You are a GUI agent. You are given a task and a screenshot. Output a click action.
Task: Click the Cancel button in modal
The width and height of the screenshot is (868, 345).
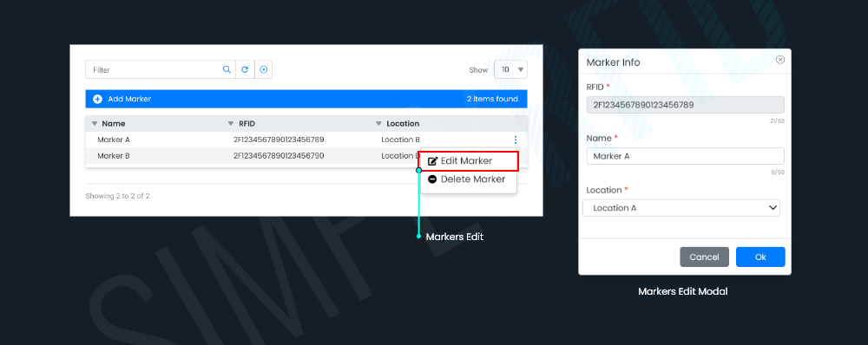point(704,257)
